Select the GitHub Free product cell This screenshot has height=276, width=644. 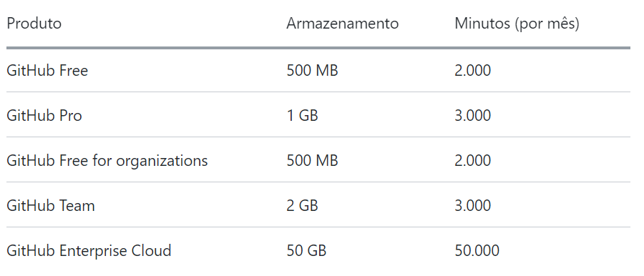pyautogui.click(x=47, y=71)
